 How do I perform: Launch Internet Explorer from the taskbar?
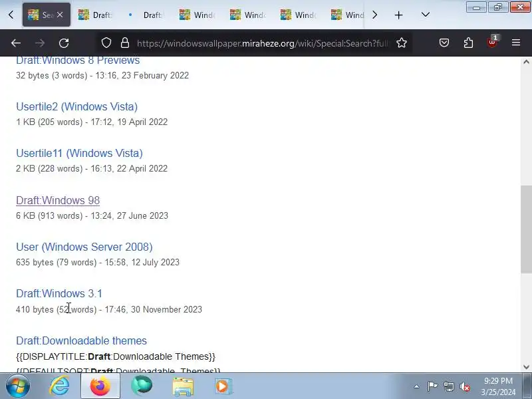(59, 386)
